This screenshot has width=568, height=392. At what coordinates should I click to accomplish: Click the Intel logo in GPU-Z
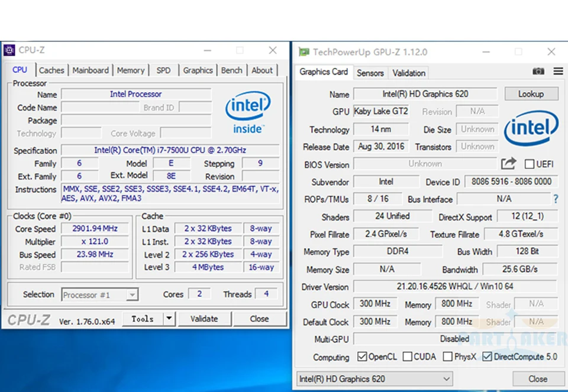coord(531,128)
